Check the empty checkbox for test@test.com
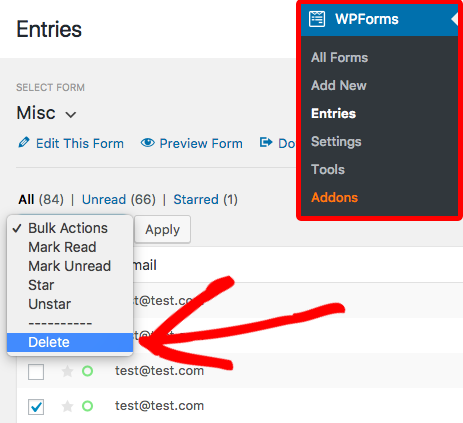Screen dimensions: 463x423 pos(36,372)
